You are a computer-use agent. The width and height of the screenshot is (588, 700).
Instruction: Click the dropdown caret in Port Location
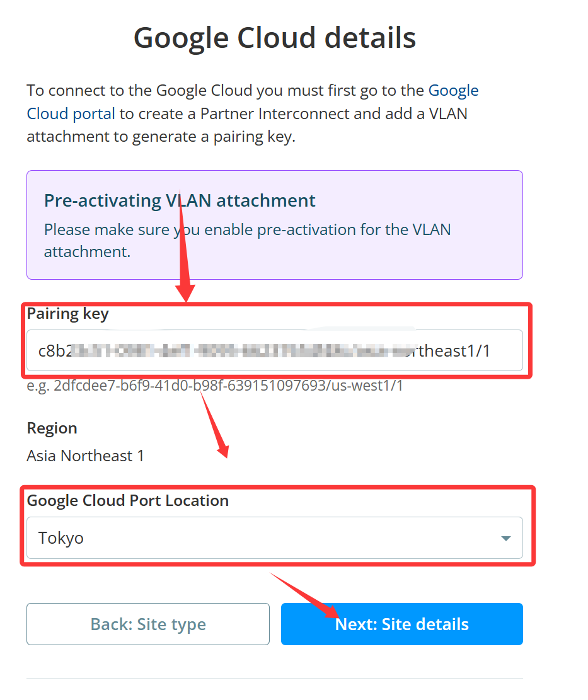(505, 539)
